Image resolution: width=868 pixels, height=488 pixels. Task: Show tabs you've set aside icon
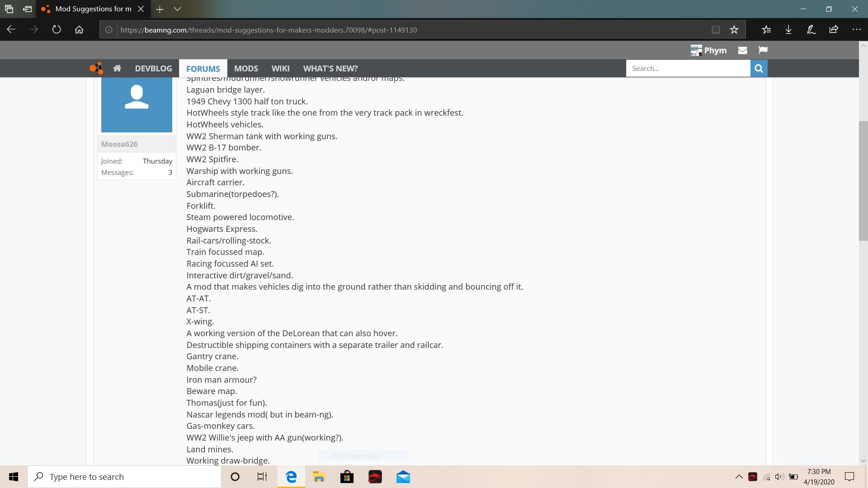[x=9, y=9]
